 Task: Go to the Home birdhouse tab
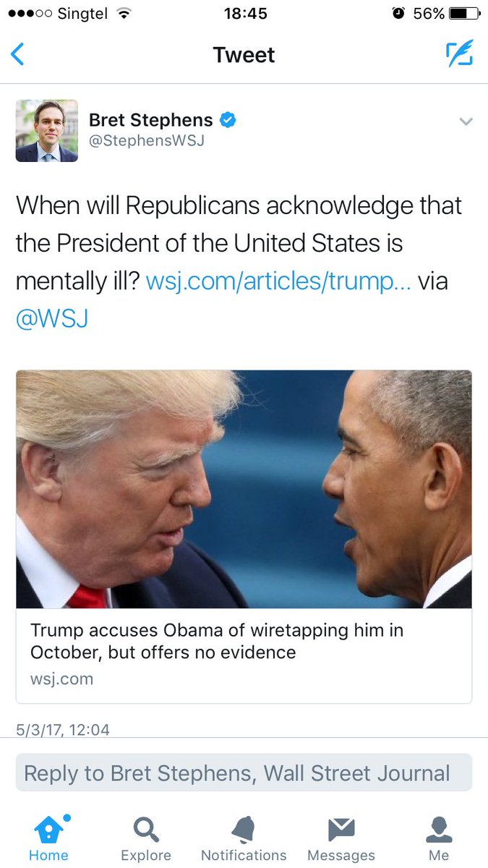click(x=48, y=840)
